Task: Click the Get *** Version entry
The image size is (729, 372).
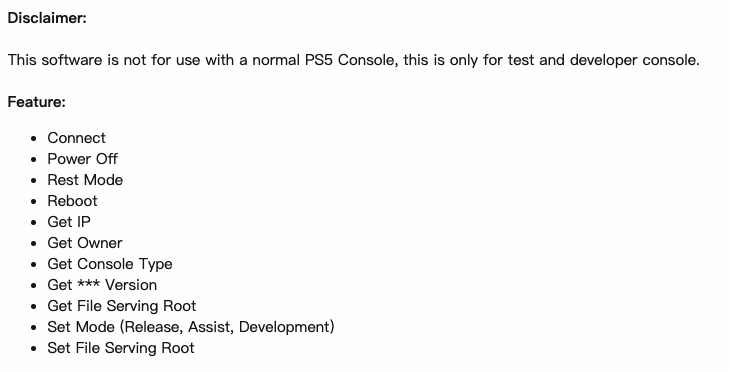Action: tap(102, 285)
